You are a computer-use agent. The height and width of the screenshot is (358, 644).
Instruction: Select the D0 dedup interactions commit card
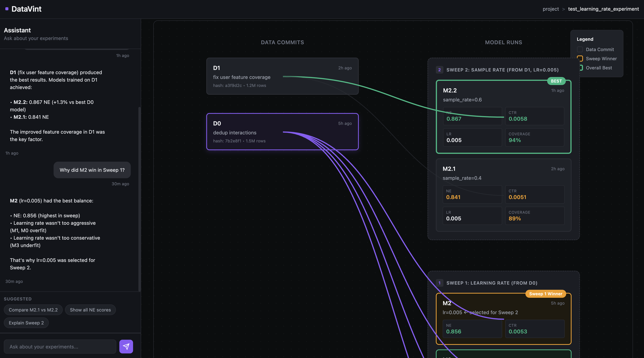(x=282, y=132)
